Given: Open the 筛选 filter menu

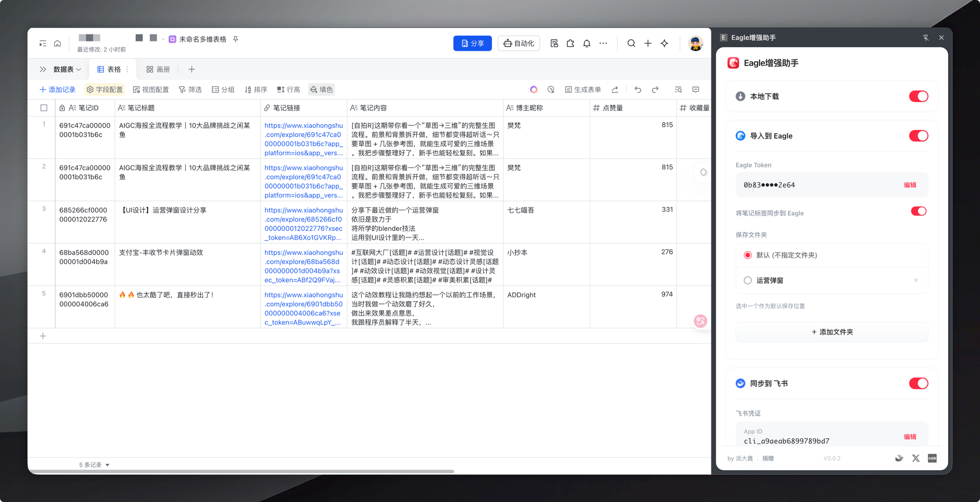Looking at the screenshot, I should tap(190, 90).
